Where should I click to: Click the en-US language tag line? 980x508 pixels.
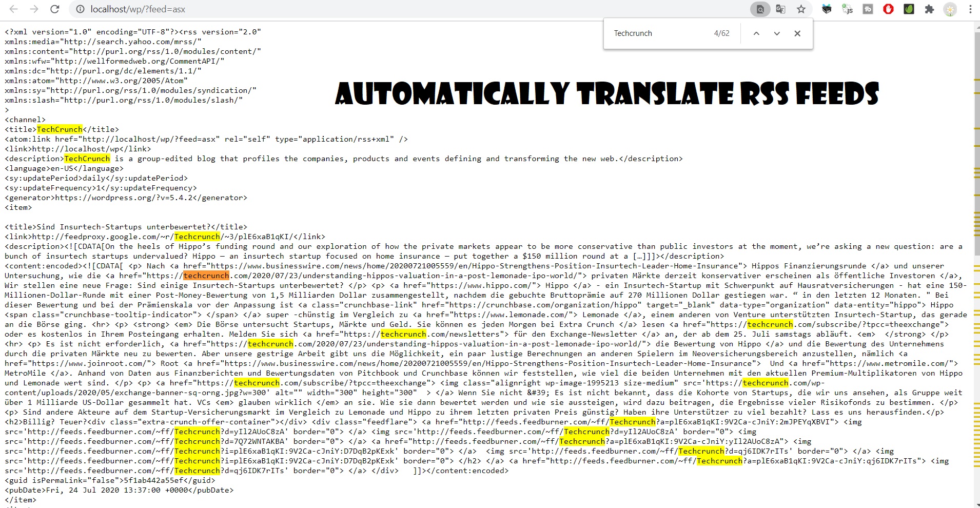click(x=64, y=168)
